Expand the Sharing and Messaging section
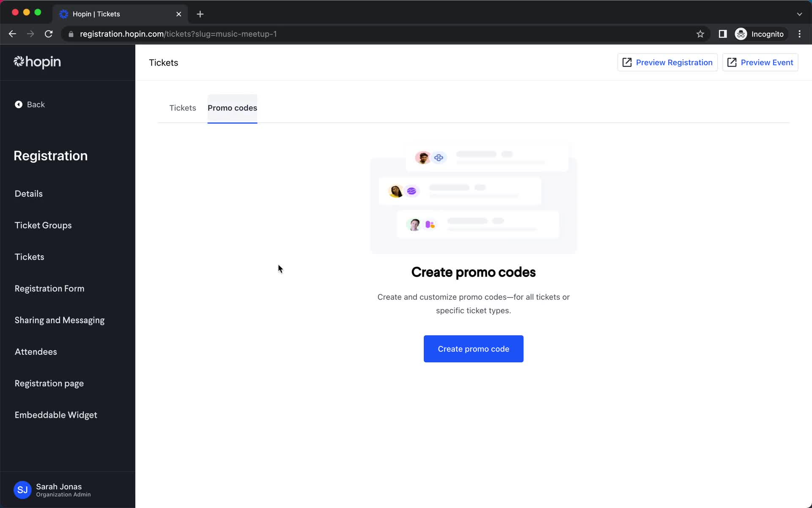 (x=59, y=321)
